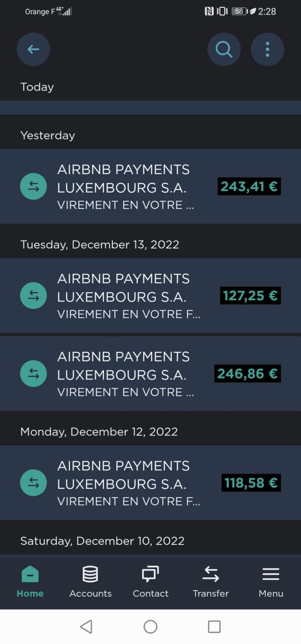Select the 243,41 € amount
Screen dimensions: 301x644
point(249,186)
